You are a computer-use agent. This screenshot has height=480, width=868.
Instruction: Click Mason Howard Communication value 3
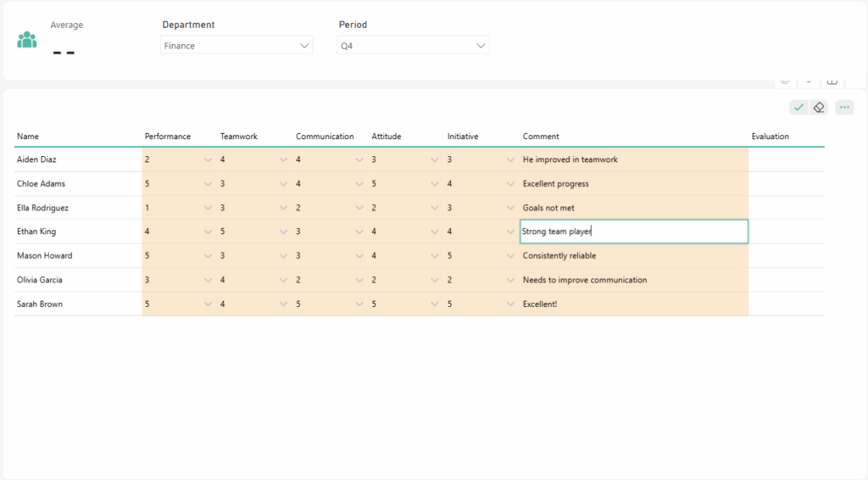pos(298,256)
